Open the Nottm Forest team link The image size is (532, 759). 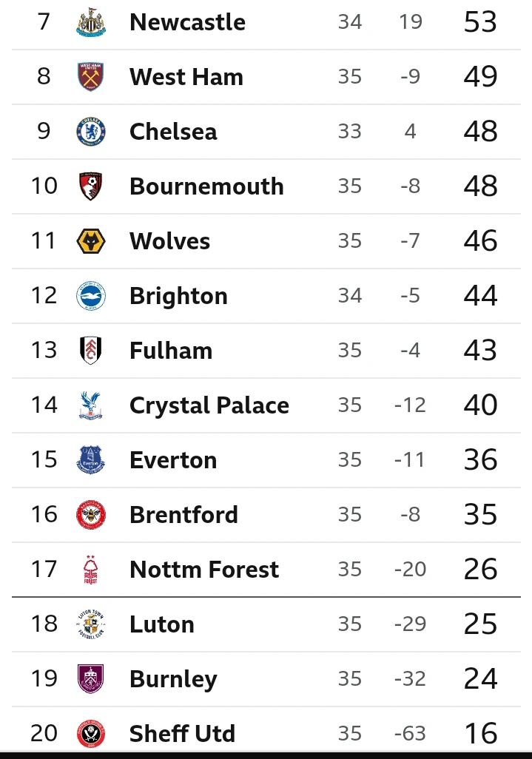(204, 570)
